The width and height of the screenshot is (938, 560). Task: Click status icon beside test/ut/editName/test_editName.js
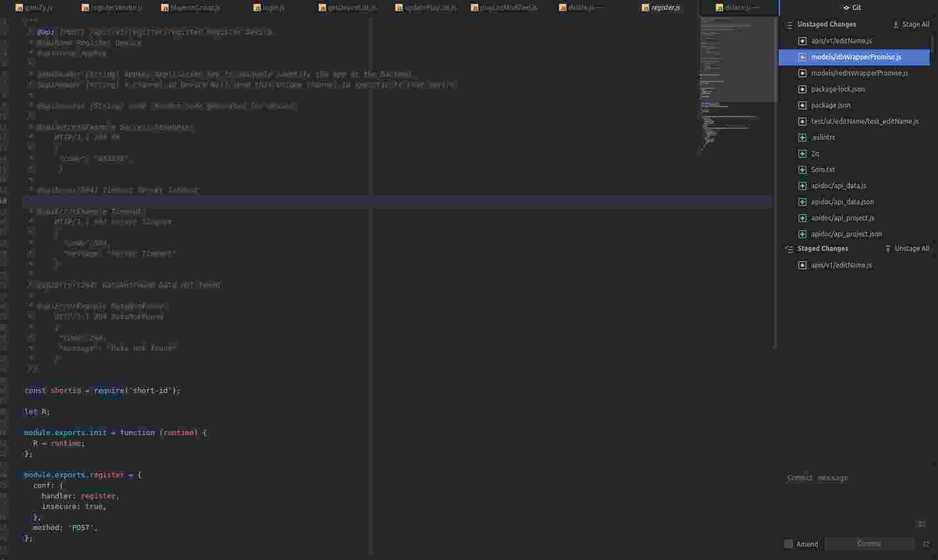(802, 122)
